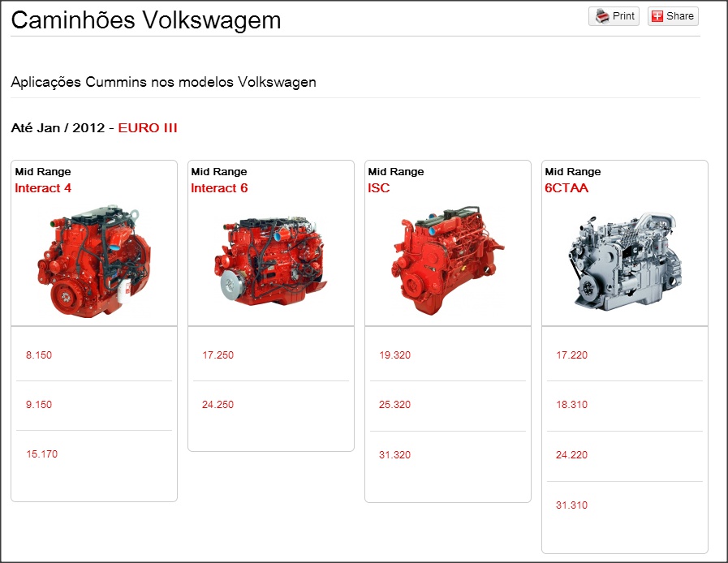Image resolution: width=728 pixels, height=563 pixels.
Task: Click the printer icon in Print button
Action: tap(602, 16)
